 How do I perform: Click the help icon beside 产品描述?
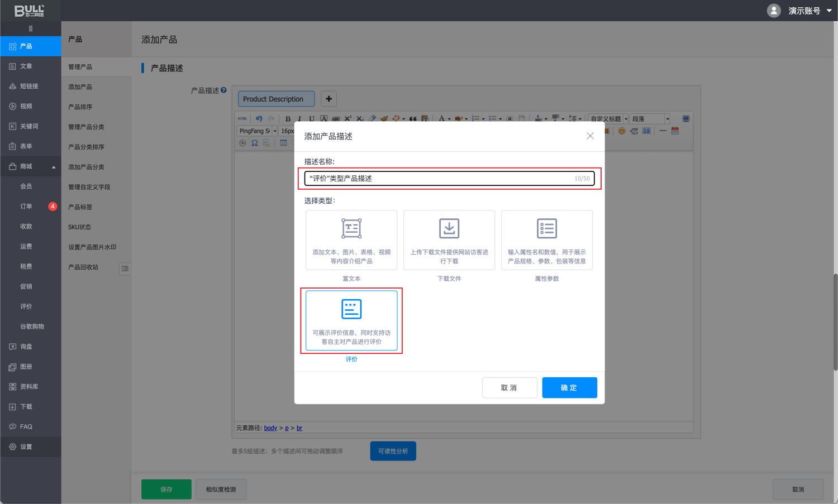[223, 90]
